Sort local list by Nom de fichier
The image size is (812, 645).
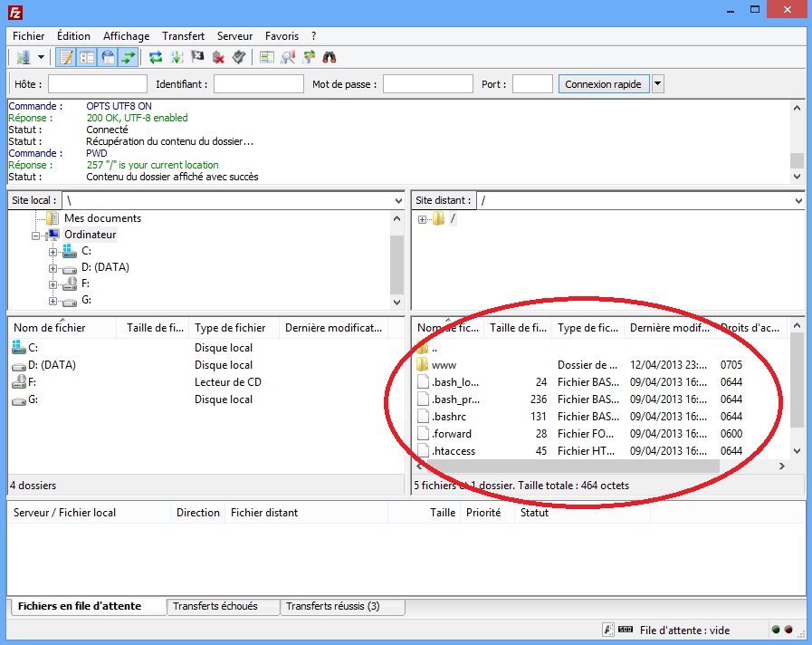point(62,327)
